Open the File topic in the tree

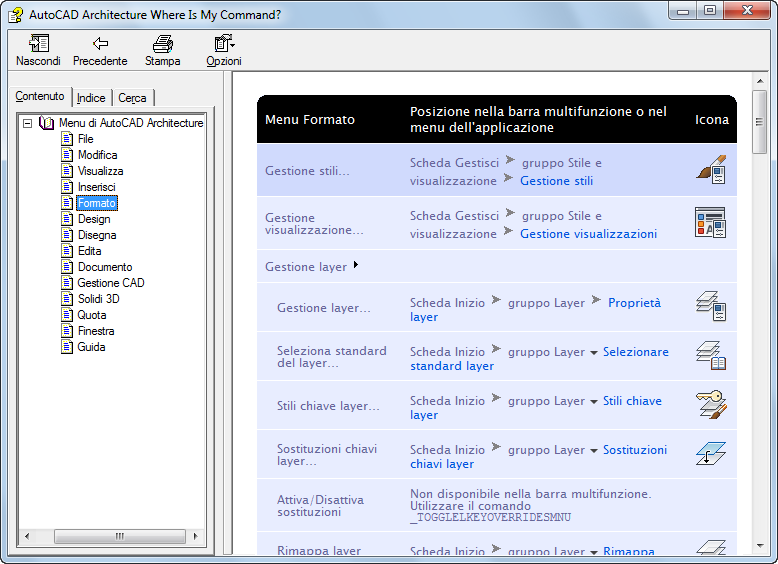86,139
